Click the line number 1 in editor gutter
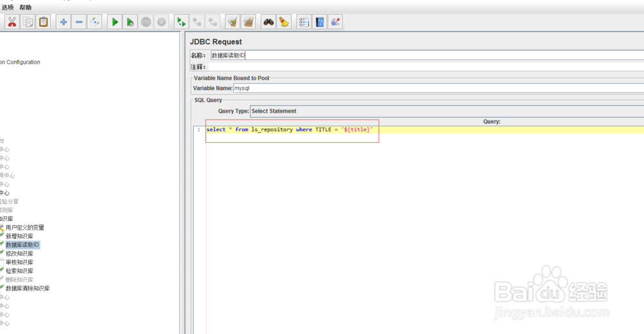 [x=199, y=129]
